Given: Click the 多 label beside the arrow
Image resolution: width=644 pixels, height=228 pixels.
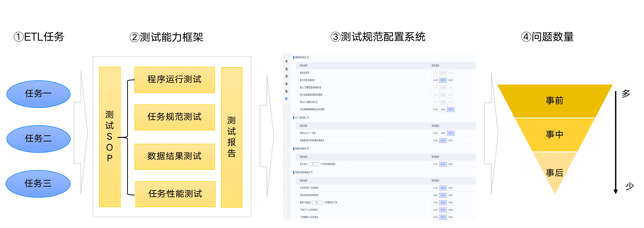Looking at the screenshot, I should click(x=626, y=94).
